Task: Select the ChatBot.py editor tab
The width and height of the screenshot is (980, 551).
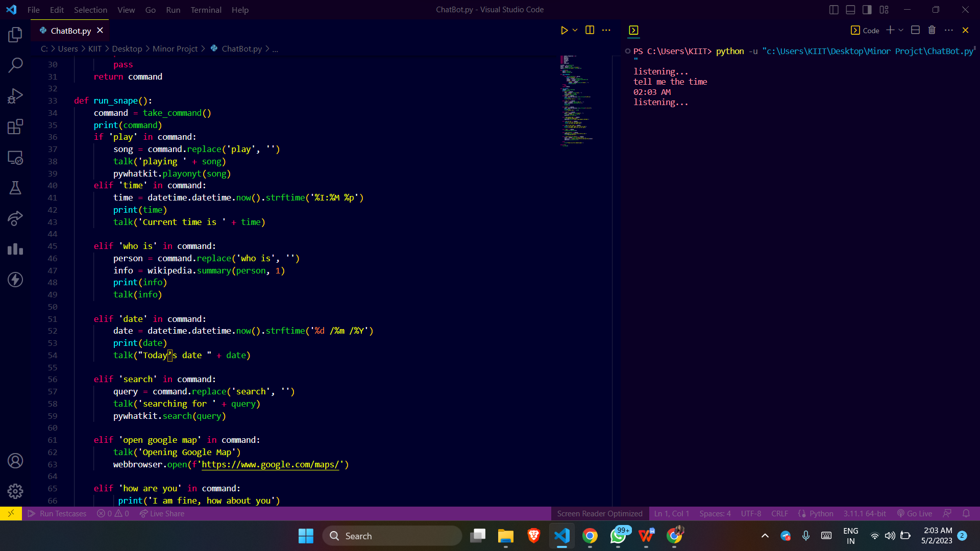Action: click(70, 31)
